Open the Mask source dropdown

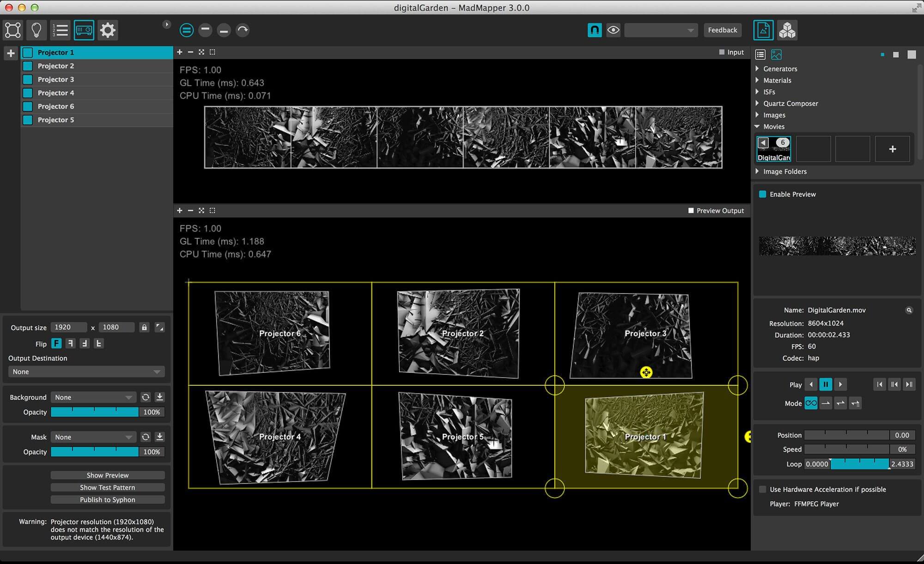click(x=93, y=437)
